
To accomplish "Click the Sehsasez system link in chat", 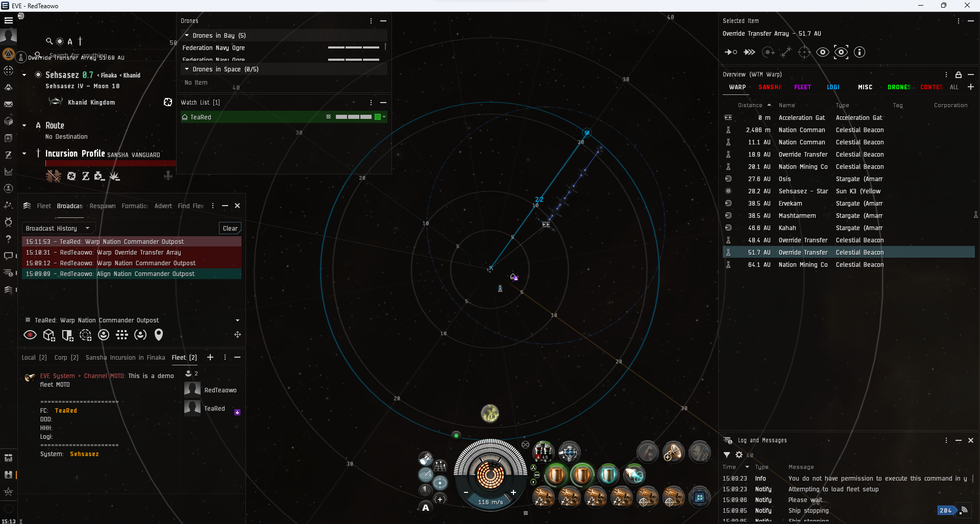I will (85, 454).
